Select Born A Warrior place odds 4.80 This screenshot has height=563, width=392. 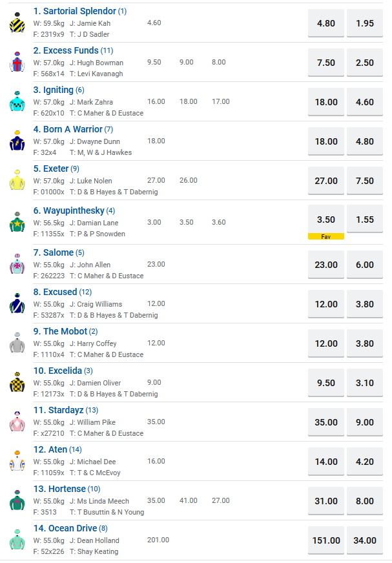click(364, 141)
